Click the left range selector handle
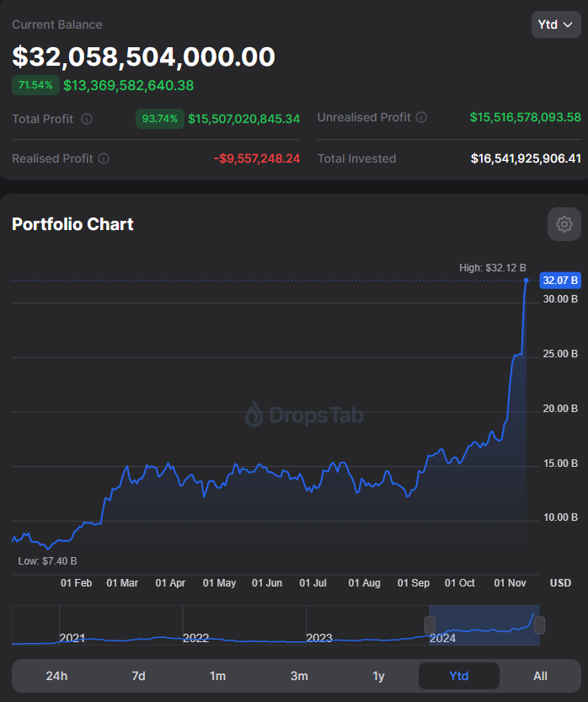 pos(430,625)
